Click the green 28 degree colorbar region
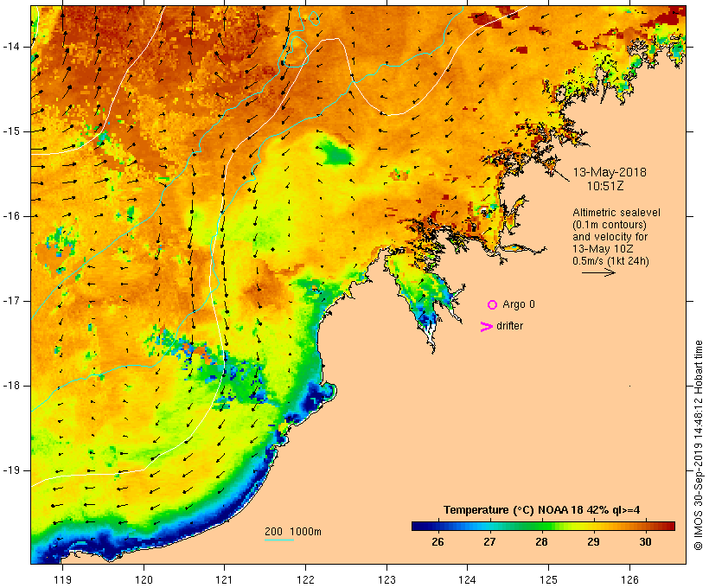 pos(542,526)
